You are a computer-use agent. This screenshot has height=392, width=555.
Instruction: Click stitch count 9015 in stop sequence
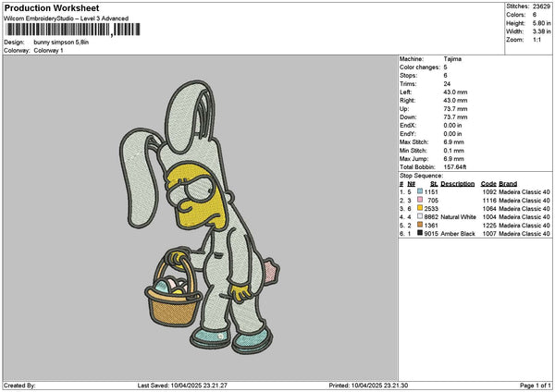coord(431,234)
